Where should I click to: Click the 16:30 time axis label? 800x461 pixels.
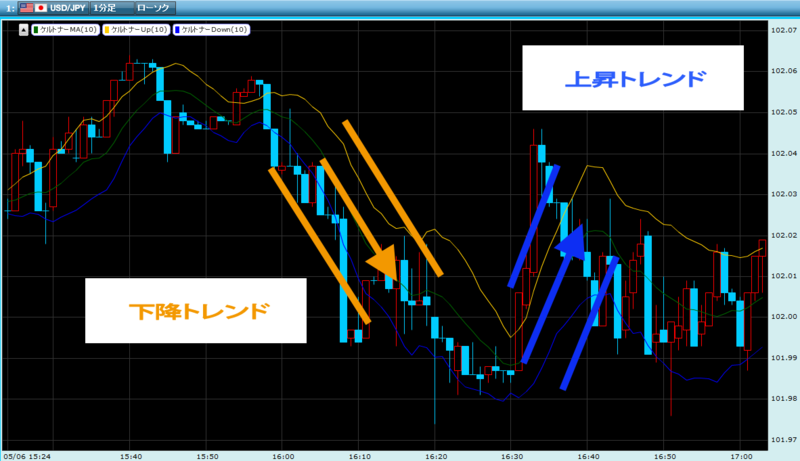pos(513,456)
